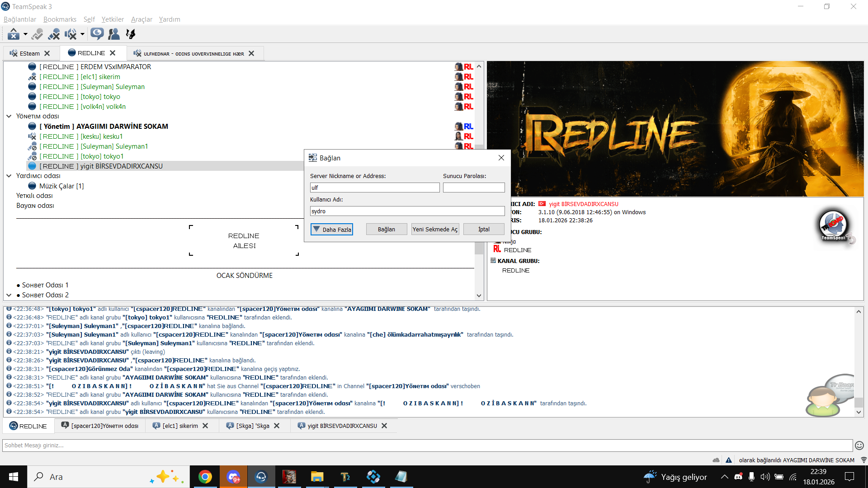Click the wolf plugin icon in toolbar
The height and width of the screenshot is (488, 868).
tap(131, 34)
